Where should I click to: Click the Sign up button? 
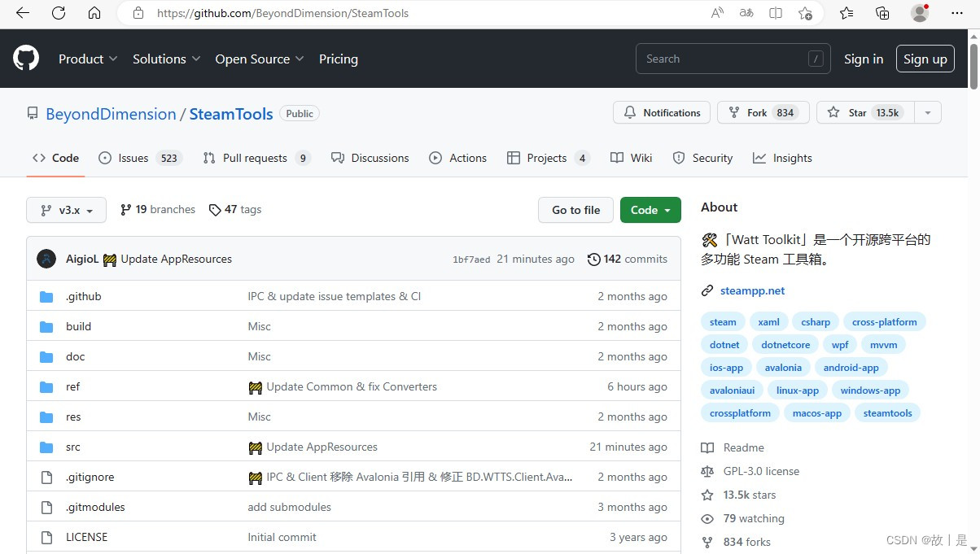pyautogui.click(x=925, y=59)
